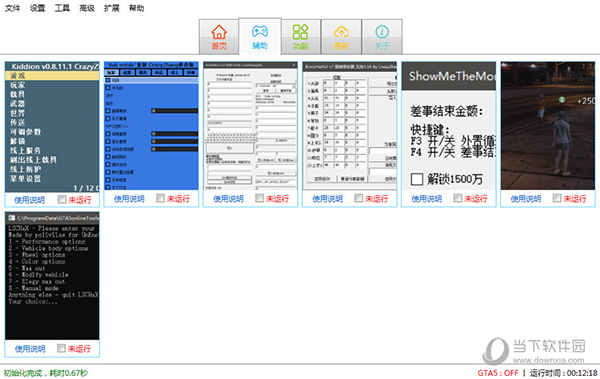Image resolution: width=600 pixels, height=379 pixels.
Task: Open 使用说明 under the LSCHaX card
Action: coord(30,349)
